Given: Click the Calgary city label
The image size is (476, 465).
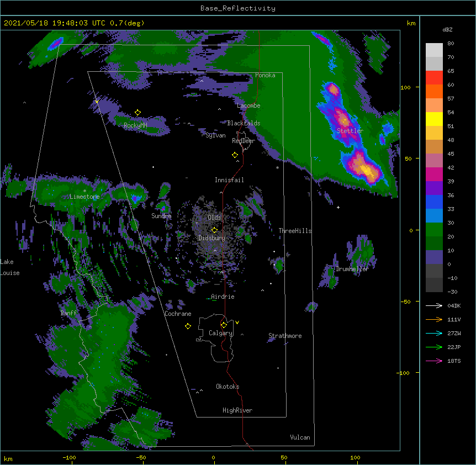Looking at the screenshot, I should (x=221, y=333).
